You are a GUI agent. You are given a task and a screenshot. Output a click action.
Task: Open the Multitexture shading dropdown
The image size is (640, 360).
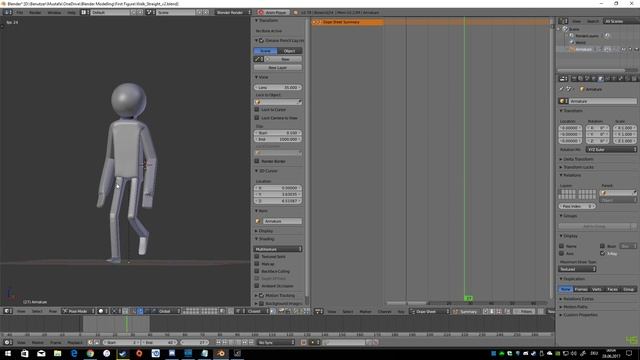(x=278, y=249)
